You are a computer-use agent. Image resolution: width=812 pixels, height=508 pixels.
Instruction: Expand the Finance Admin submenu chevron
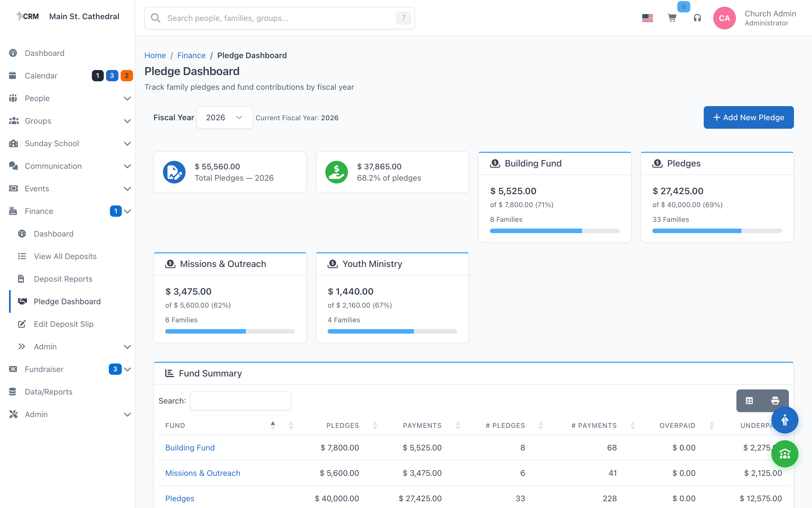127,346
